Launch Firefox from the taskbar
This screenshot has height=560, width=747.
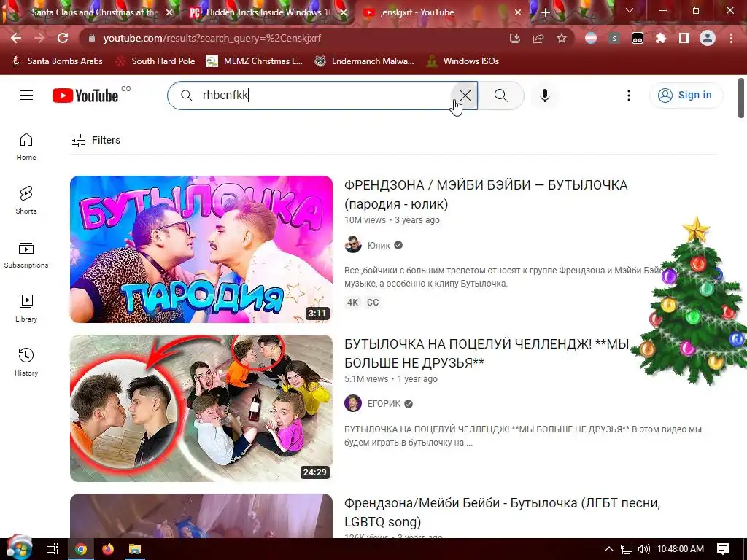(108, 549)
